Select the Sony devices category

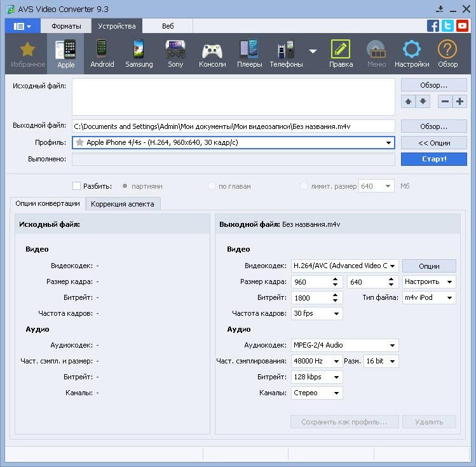pyautogui.click(x=175, y=54)
